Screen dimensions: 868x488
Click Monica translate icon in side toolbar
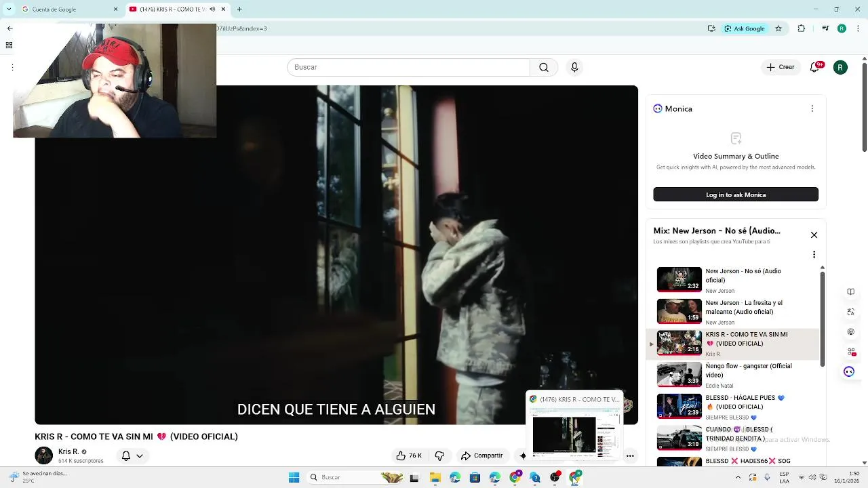click(x=850, y=312)
